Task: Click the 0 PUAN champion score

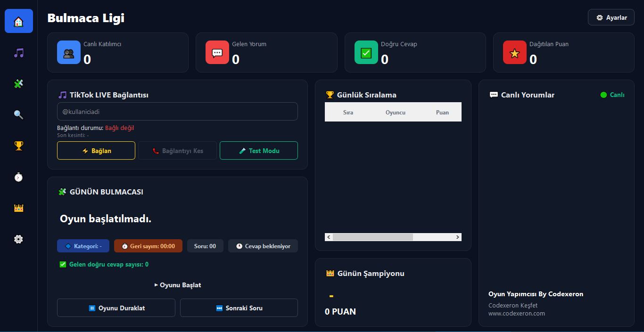Action: [x=340, y=311]
